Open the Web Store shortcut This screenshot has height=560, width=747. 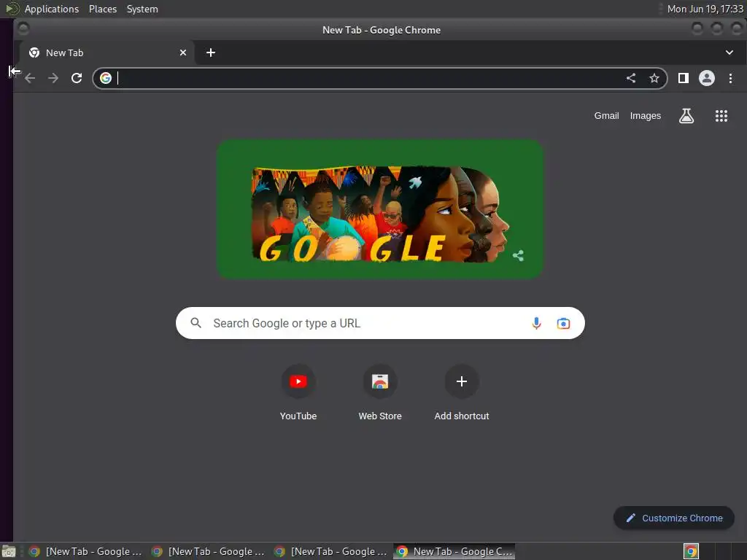point(379,393)
